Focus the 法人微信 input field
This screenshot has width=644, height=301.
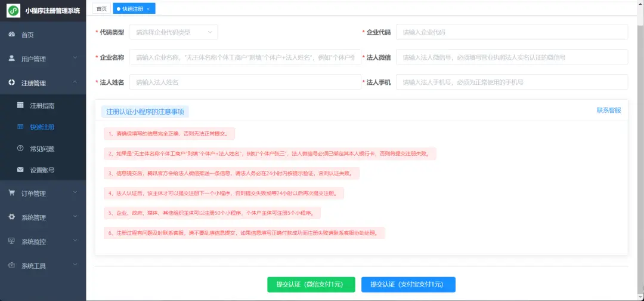[x=512, y=57]
